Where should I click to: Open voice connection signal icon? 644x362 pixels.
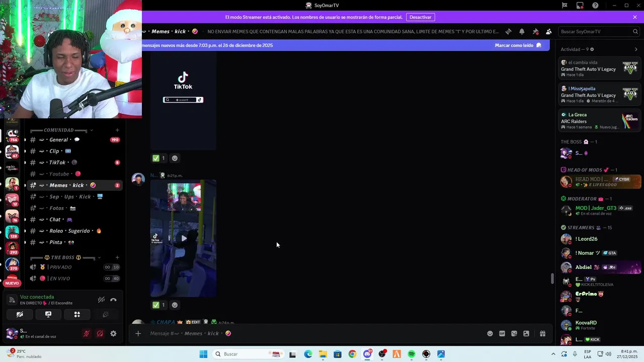click(x=12, y=300)
